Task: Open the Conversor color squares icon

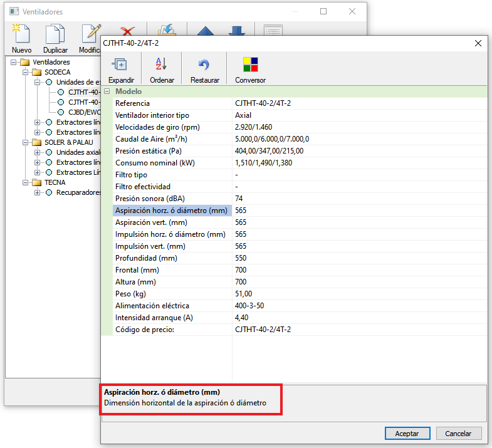Action: click(251, 65)
